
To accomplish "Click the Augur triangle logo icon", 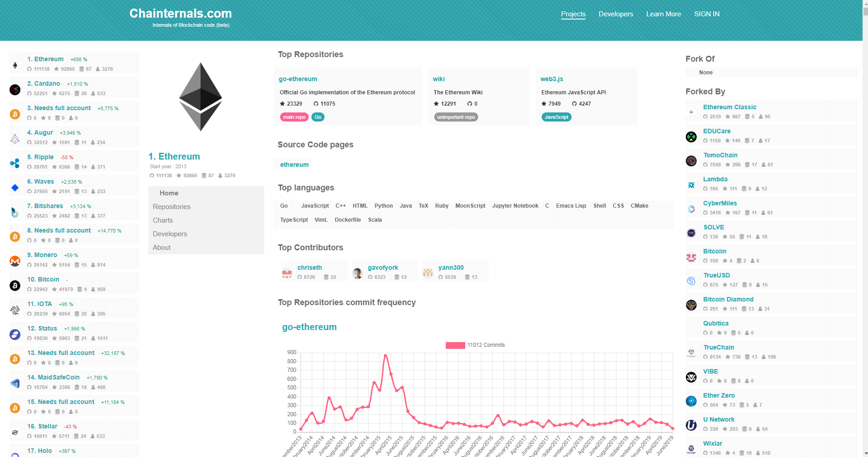I will (15, 139).
